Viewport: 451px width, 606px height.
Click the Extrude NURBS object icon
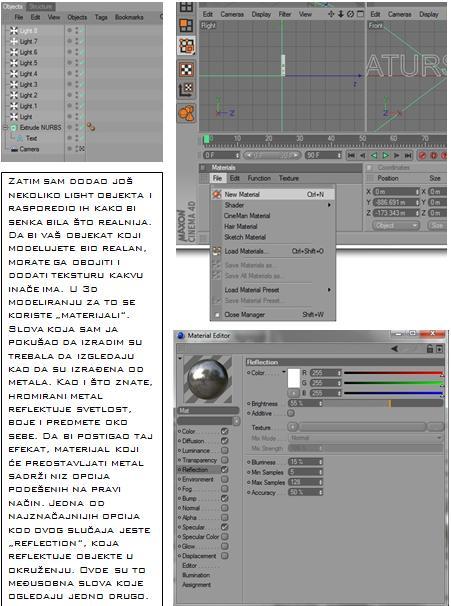tap(14, 127)
